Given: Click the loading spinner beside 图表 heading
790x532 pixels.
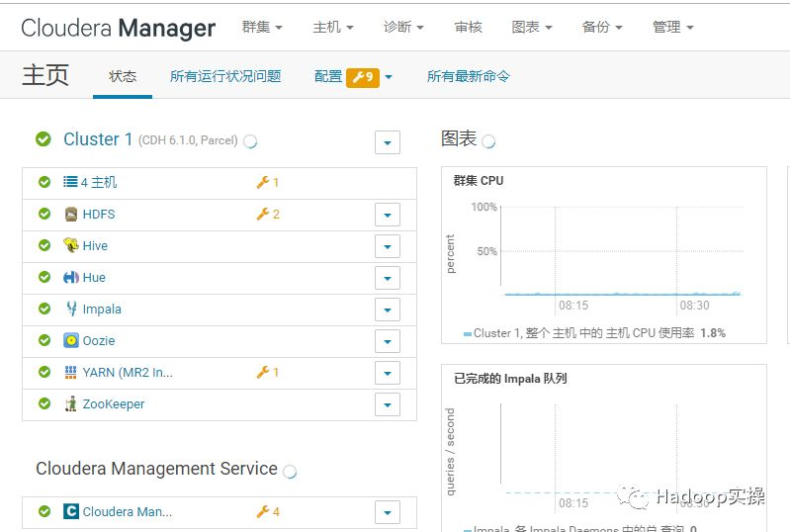Looking at the screenshot, I should (488, 141).
